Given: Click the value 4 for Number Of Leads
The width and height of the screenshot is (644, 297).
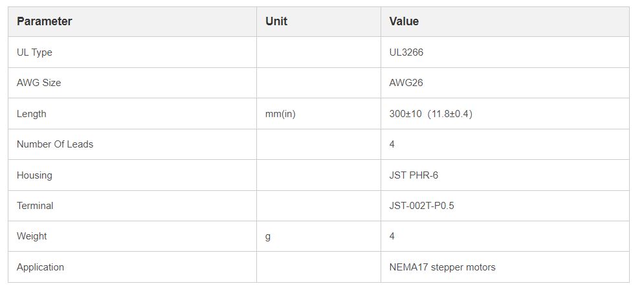Looking at the screenshot, I should point(392,144).
